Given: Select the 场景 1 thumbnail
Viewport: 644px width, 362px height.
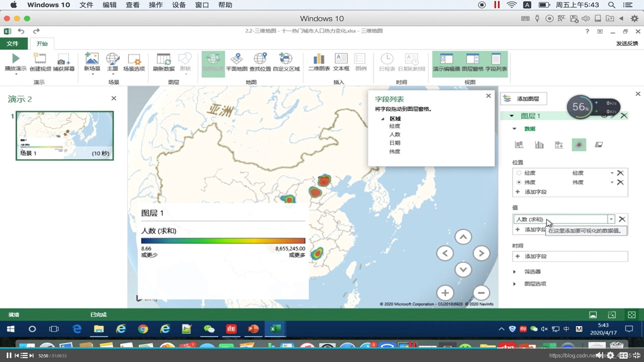Looking at the screenshot, I should 65,135.
